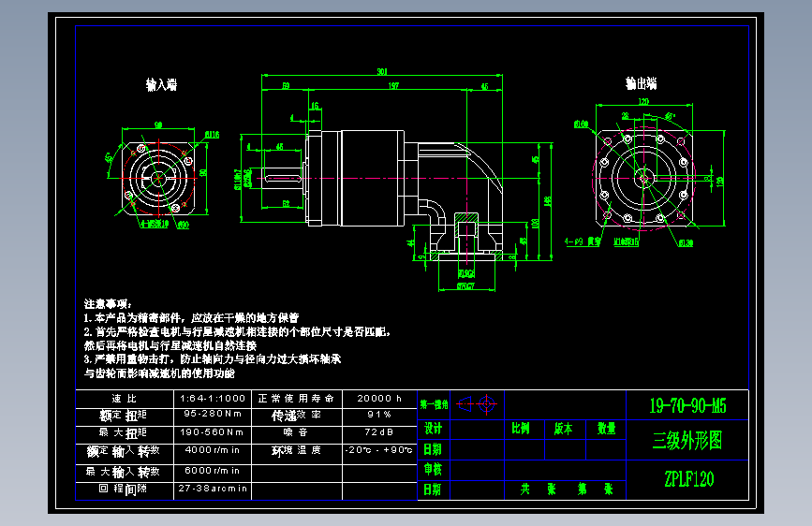Click the 输入端 view label
This screenshot has height=526, width=812.
[x=161, y=84]
